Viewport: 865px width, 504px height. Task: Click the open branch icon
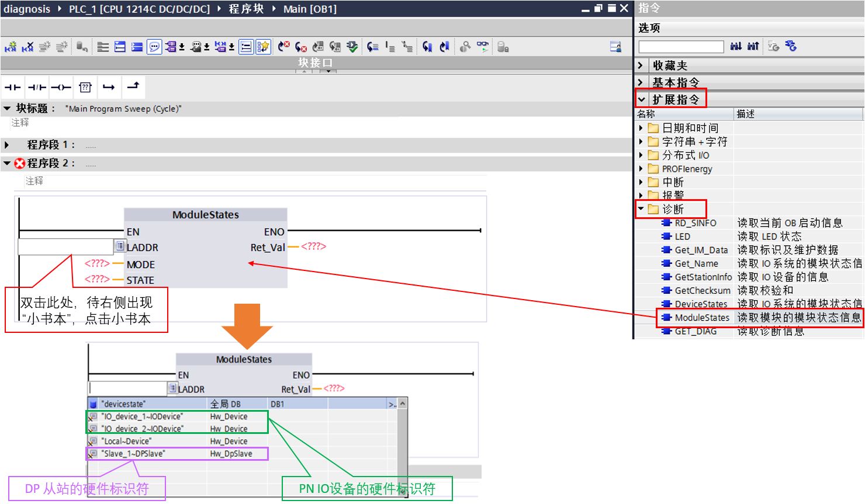click(x=109, y=88)
